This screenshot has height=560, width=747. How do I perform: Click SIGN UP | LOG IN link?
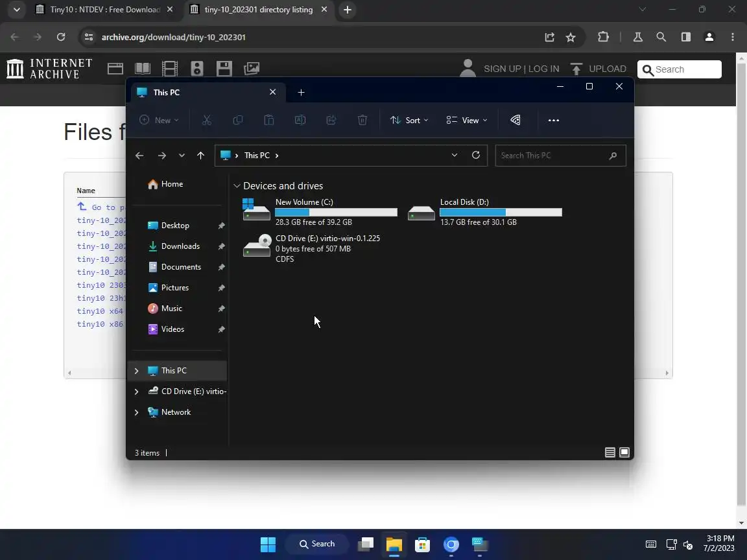pos(521,69)
